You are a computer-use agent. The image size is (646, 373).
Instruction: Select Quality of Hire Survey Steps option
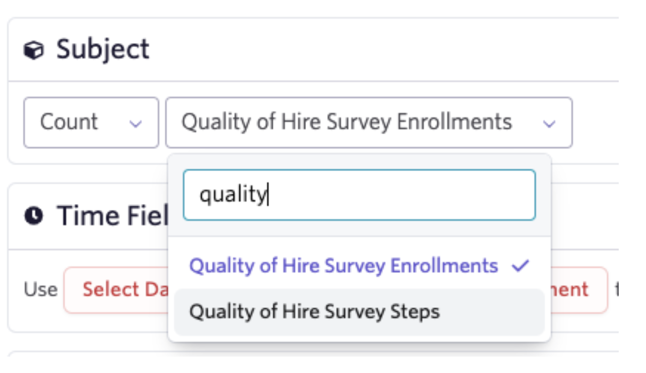pyautogui.click(x=359, y=312)
